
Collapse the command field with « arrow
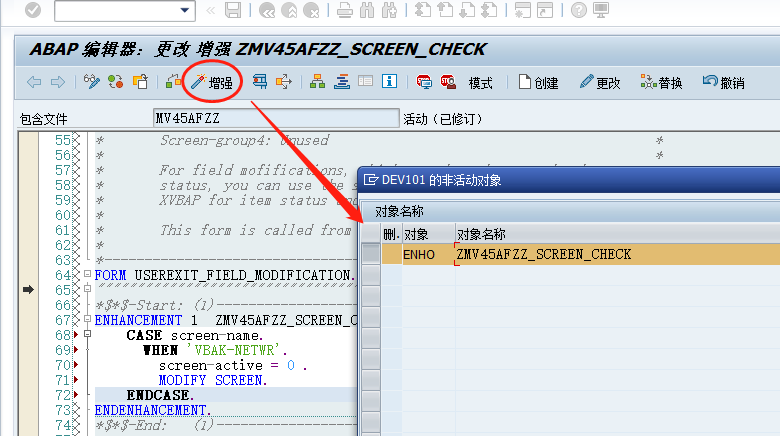pyautogui.click(x=210, y=10)
